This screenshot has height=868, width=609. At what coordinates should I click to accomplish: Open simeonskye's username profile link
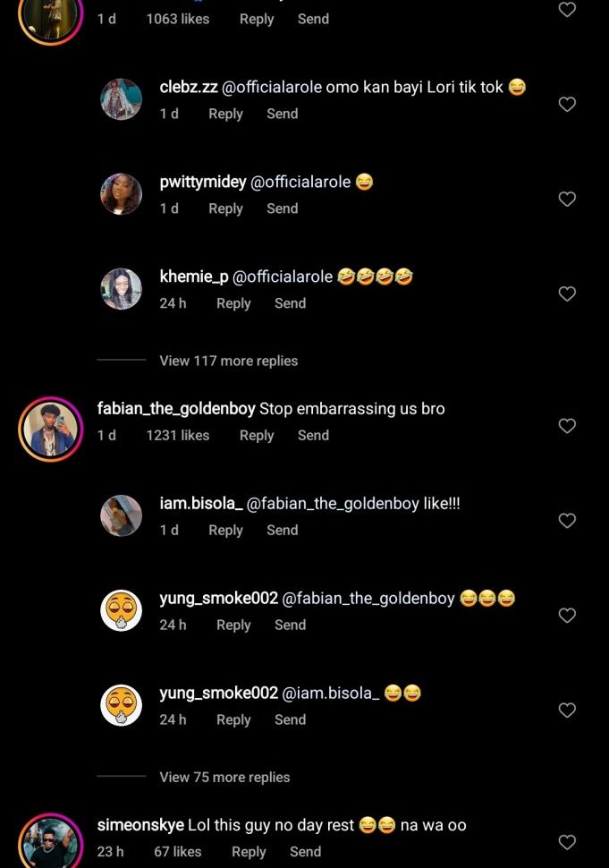tap(140, 825)
